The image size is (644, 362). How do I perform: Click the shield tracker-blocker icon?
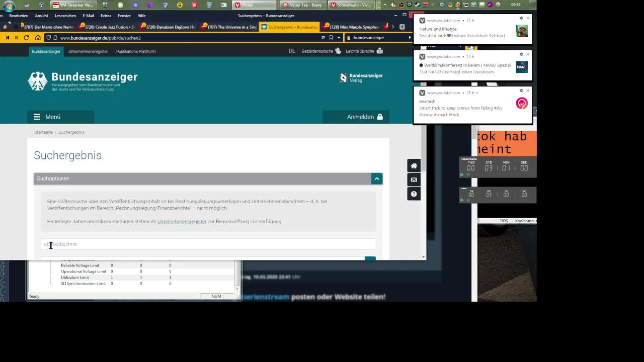click(x=48, y=38)
